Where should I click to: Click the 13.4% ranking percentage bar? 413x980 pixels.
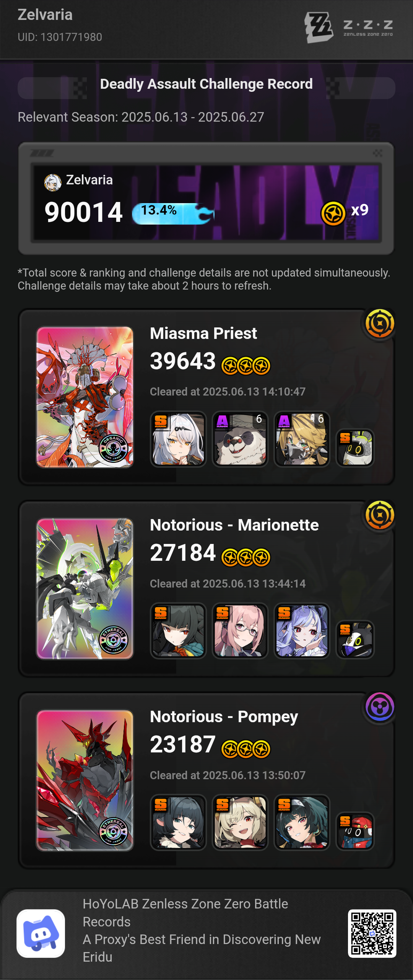(x=173, y=213)
